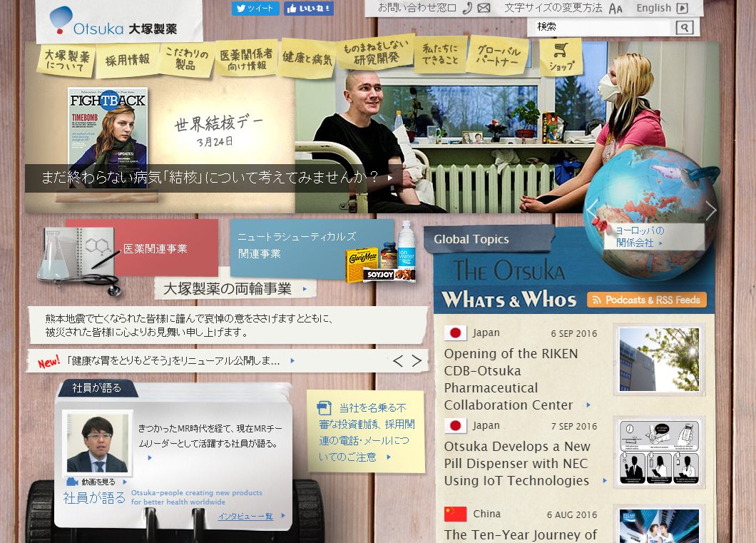Open the New! 健康な胃をとりもどそう news link
756x543 pixels.
point(175,361)
